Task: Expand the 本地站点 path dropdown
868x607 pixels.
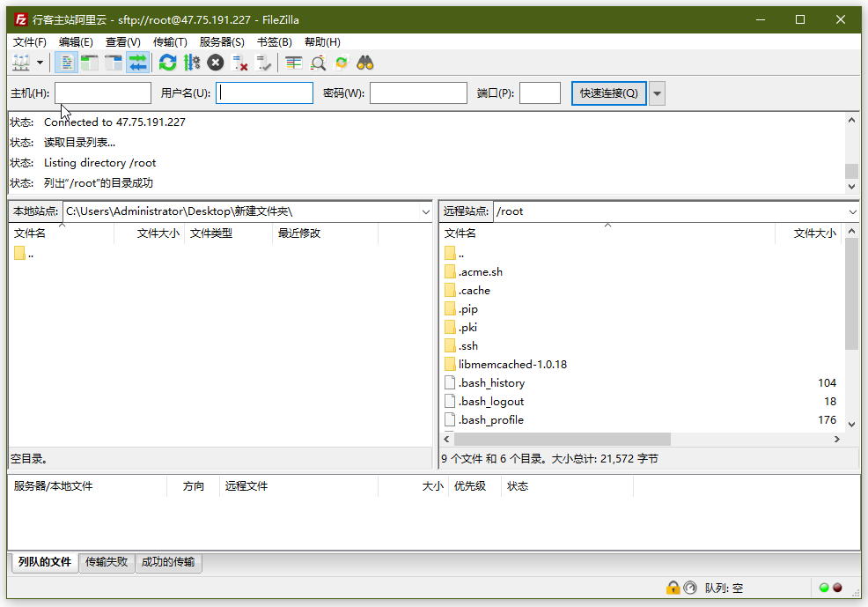Action: click(x=426, y=211)
